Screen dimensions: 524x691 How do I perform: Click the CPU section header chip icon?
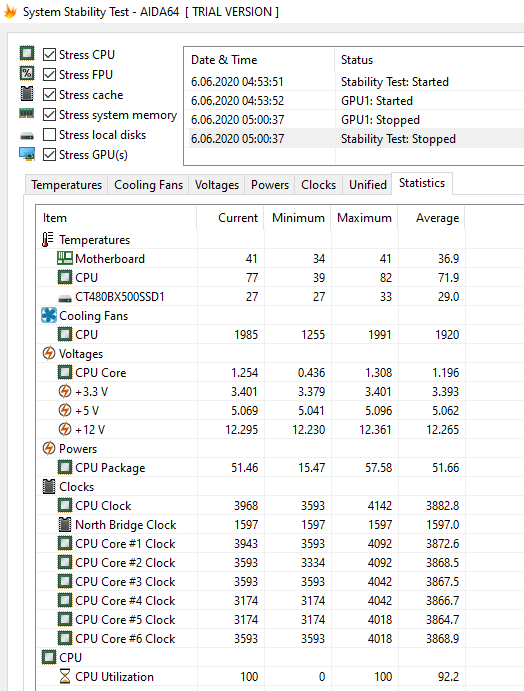click(49, 657)
